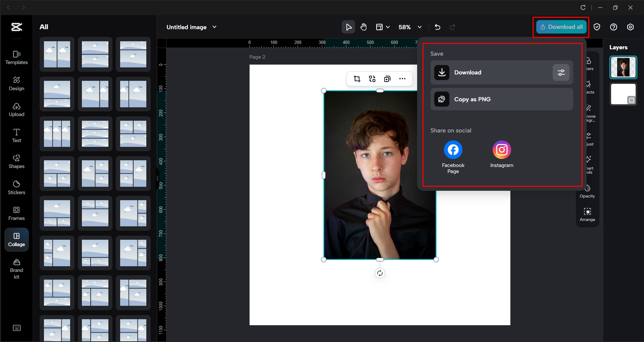Select the Hand tool in the top toolbar
Screen dimensions: 644x342
[363, 27]
